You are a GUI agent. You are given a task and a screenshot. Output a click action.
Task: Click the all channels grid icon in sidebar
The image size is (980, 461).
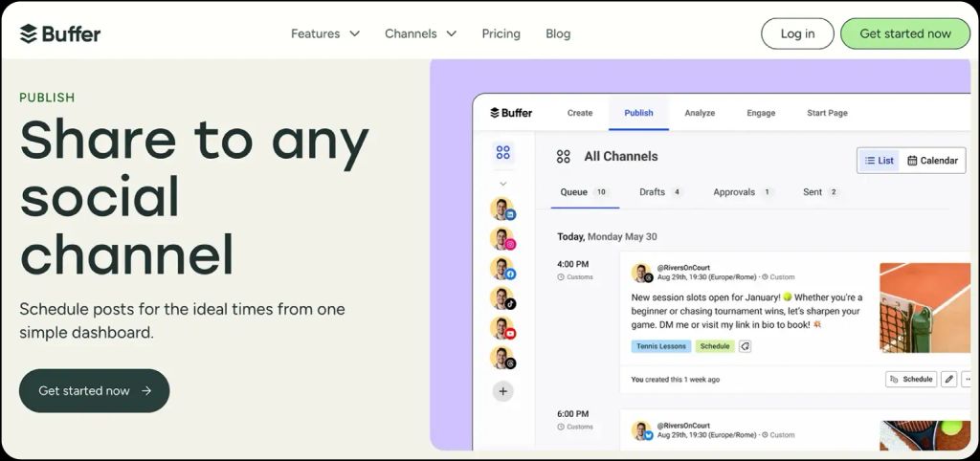(x=503, y=153)
